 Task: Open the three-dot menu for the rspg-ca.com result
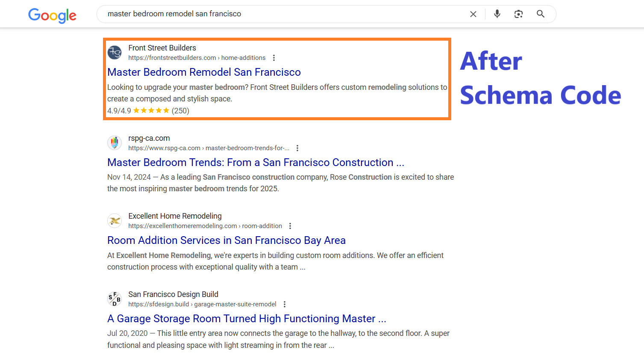(x=297, y=148)
